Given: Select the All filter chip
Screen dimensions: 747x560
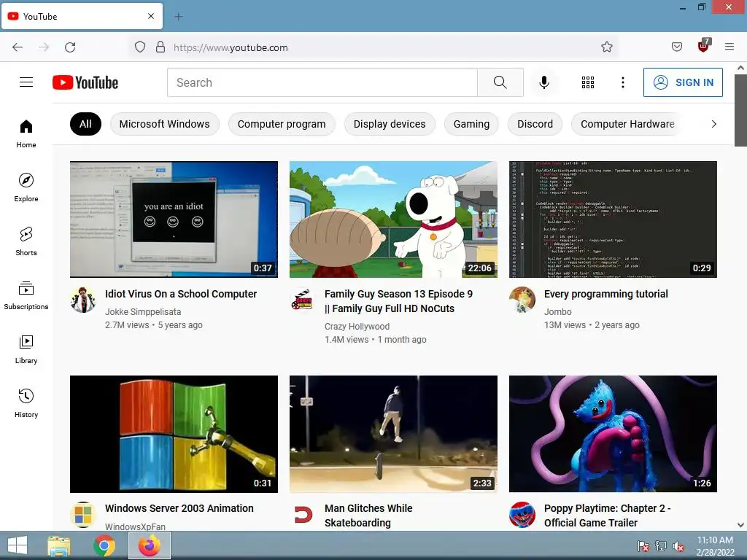Looking at the screenshot, I should (x=86, y=124).
